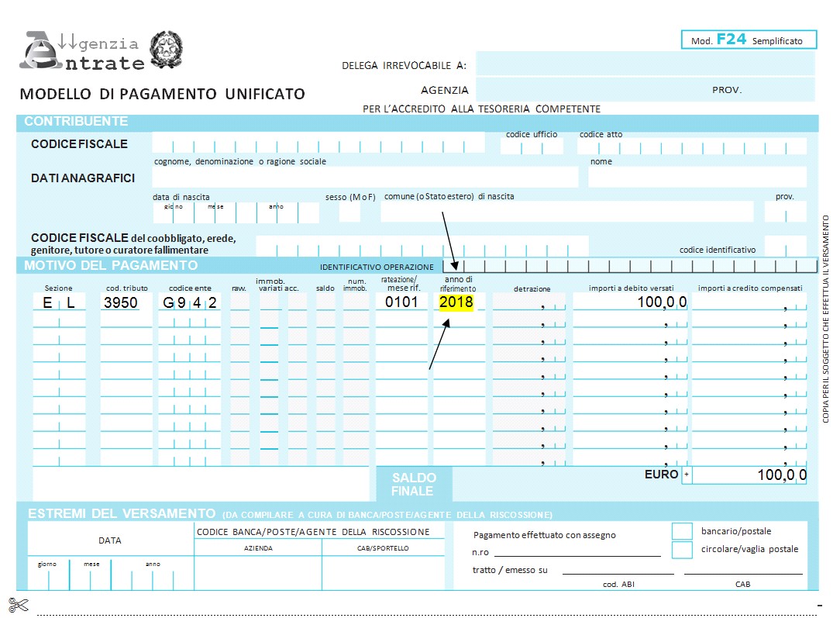
Task: Click the comune di nascita field
Action: click(566, 212)
